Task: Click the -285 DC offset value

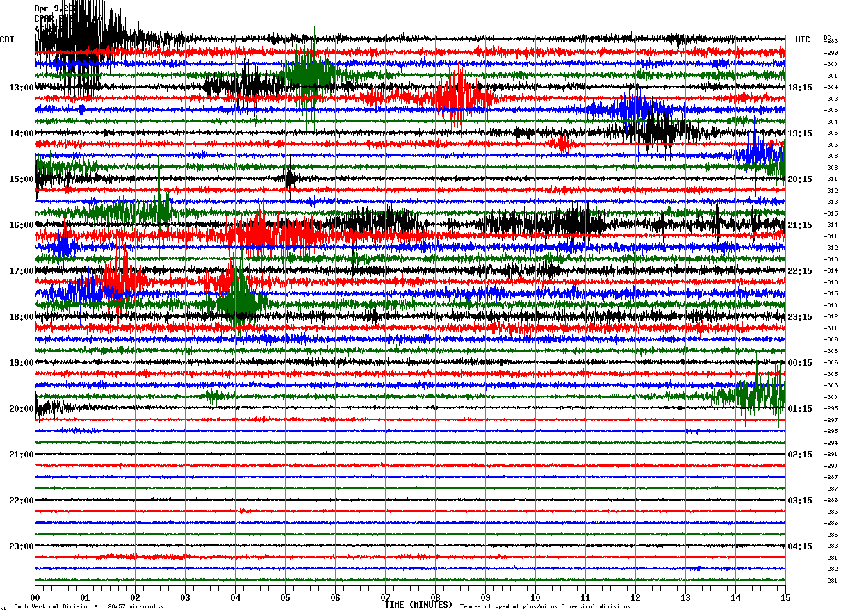Action: [831, 535]
